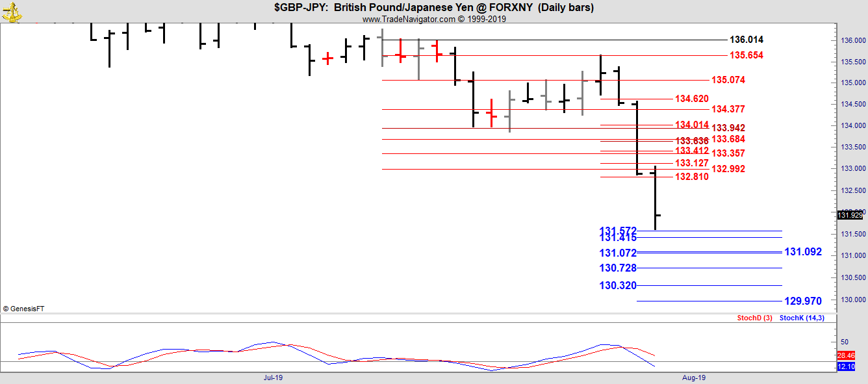Click the Trade Navigator ship logo icon
The height and width of the screenshot is (384, 868).
pyautogui.click(x=12, y=11)
